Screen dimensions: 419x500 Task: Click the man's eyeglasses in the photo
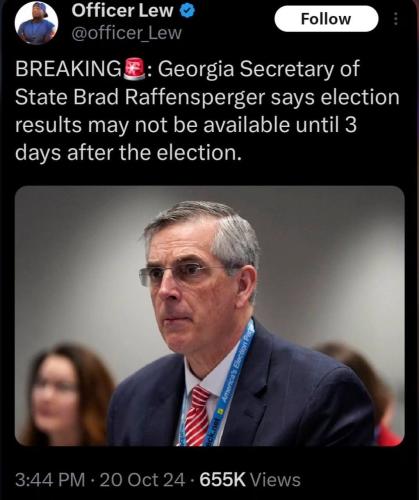pyautogui.click(x=187, y=274)
